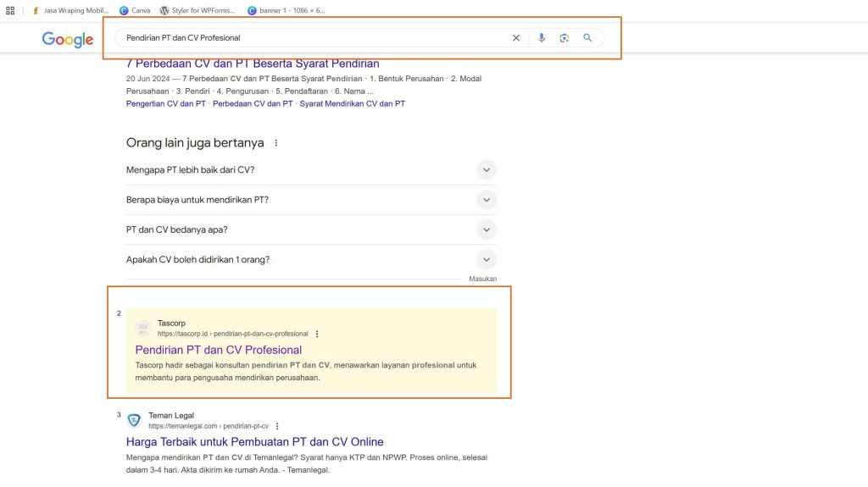Click inside the Google search input field

coord(314,38)
